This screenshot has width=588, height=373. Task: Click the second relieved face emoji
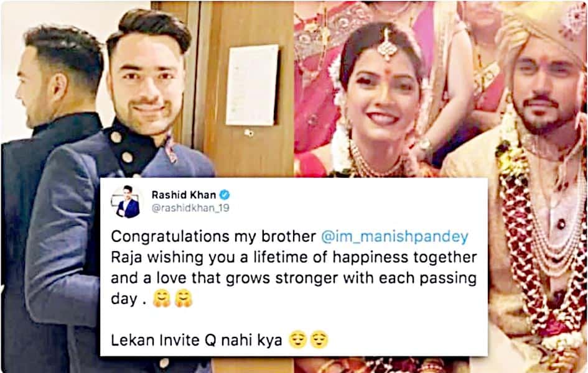(319, 339)
